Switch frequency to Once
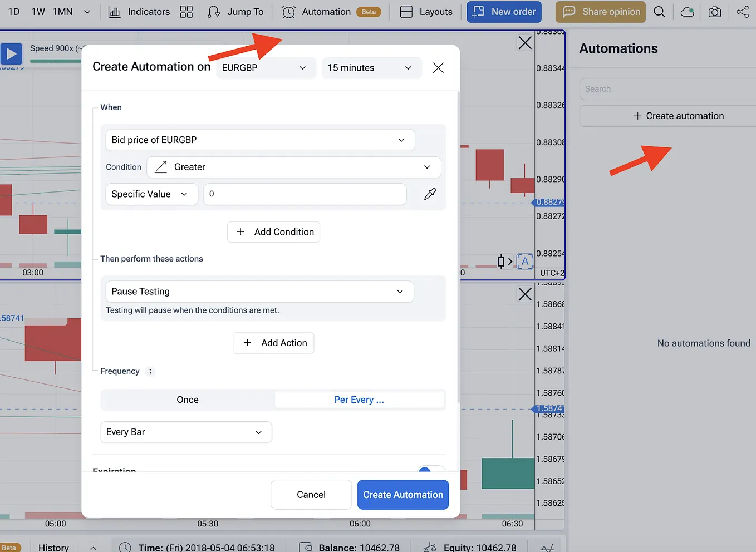 click(187, 399)
